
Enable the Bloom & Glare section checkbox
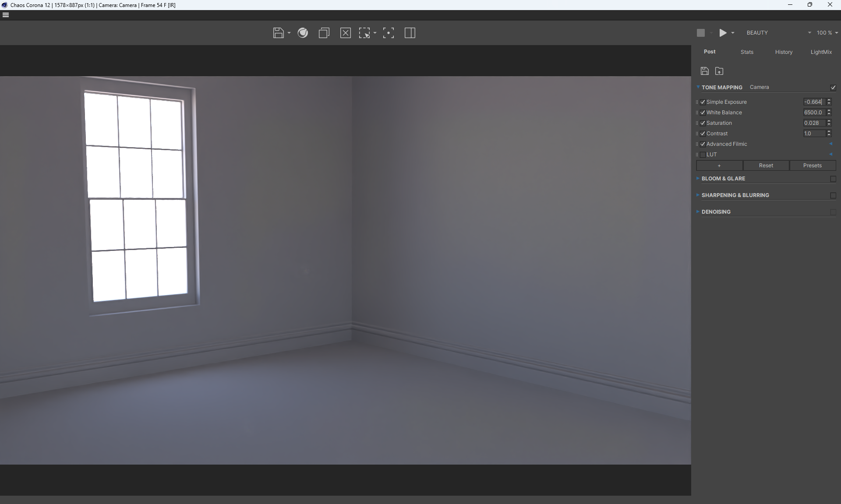point(833,179)
